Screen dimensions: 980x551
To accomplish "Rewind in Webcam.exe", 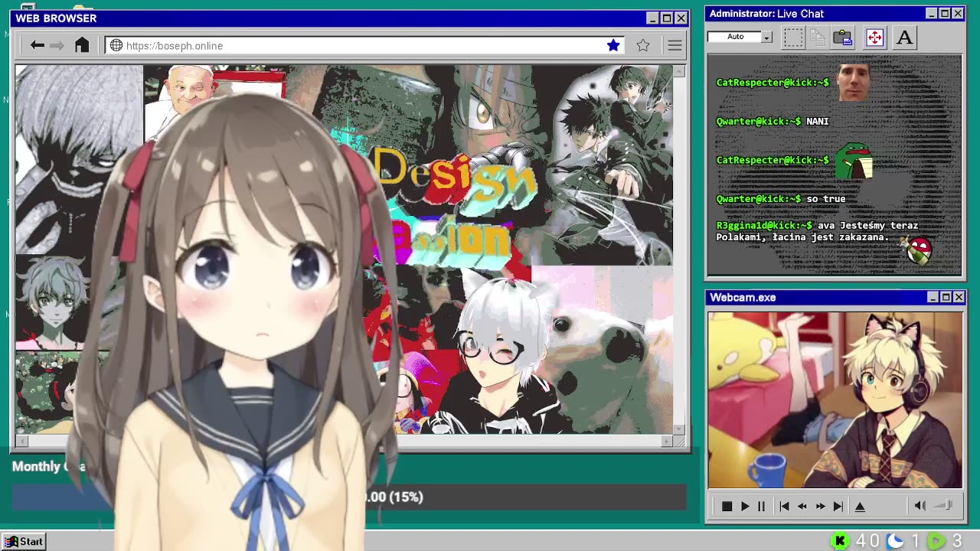I will tap(802, 507).
